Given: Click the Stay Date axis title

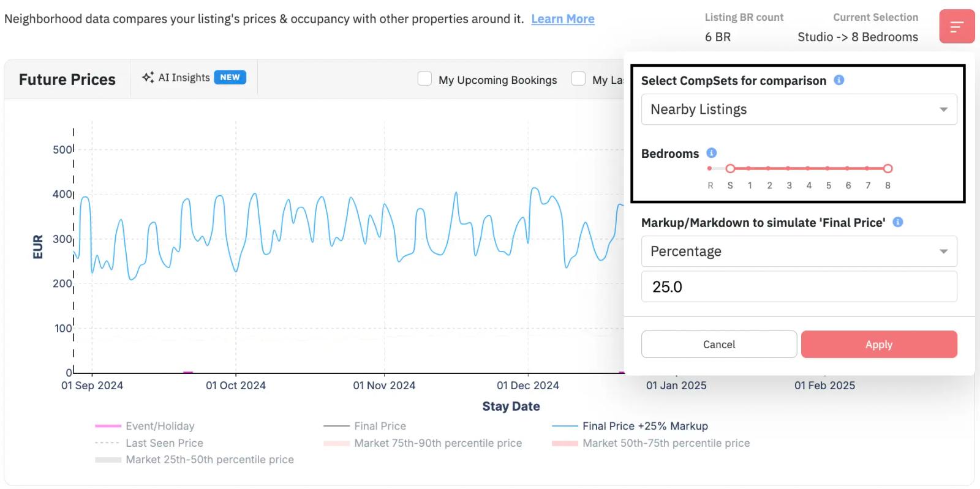Looking at the screenshot, I should (511, 406).
